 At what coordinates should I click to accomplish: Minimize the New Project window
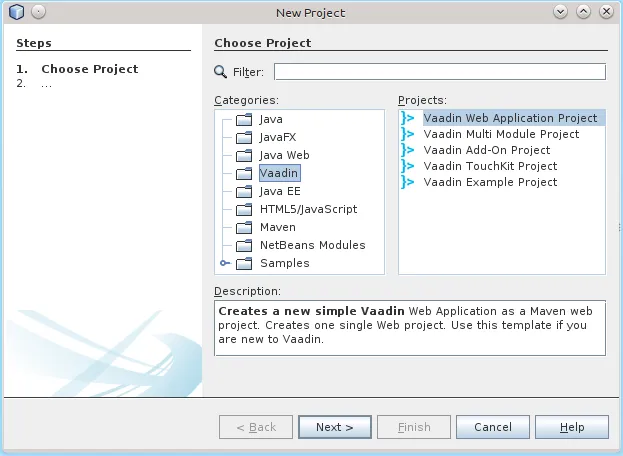[561, 12]
